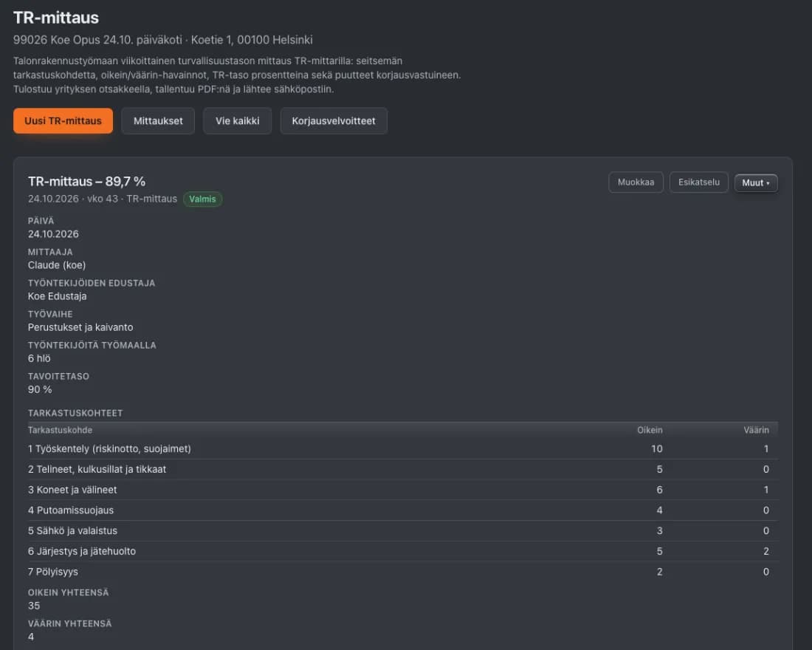Viewport: 812px width, 650px height.
Task: Click the Tarkastuskohde column header
Action: [60, 430]
